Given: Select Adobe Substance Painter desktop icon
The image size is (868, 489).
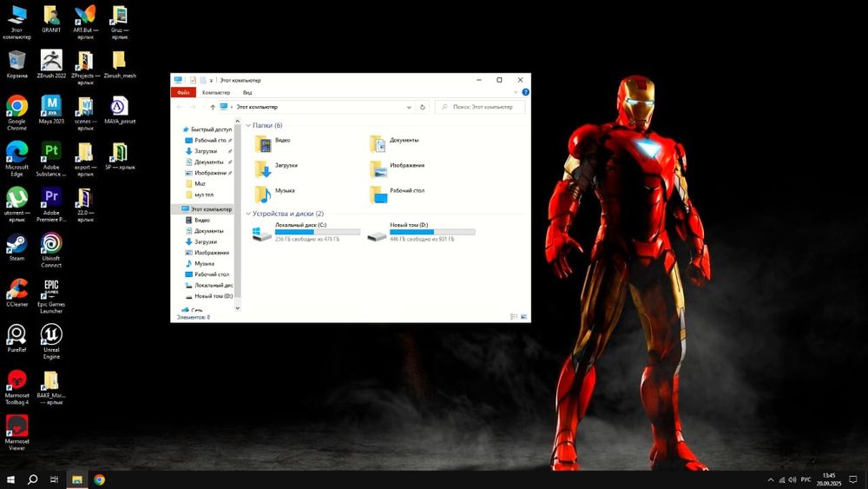Looking at the screenshot, I should (x=51, y=158).
